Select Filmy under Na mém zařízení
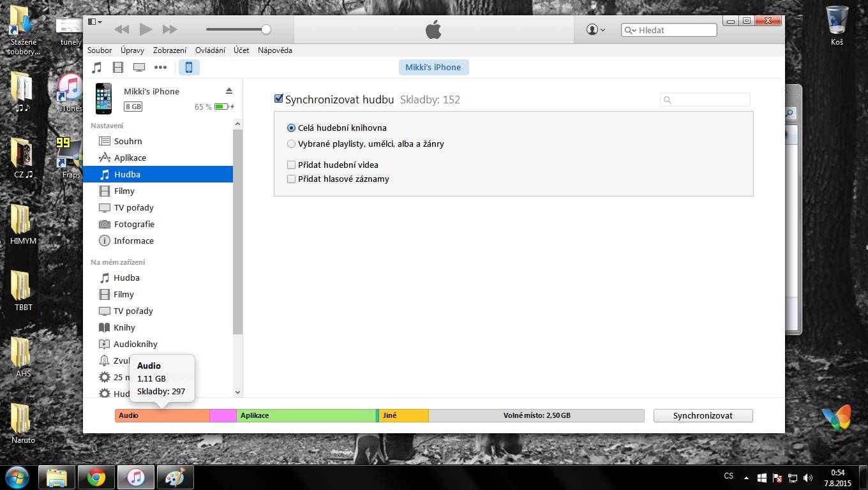 158,294
